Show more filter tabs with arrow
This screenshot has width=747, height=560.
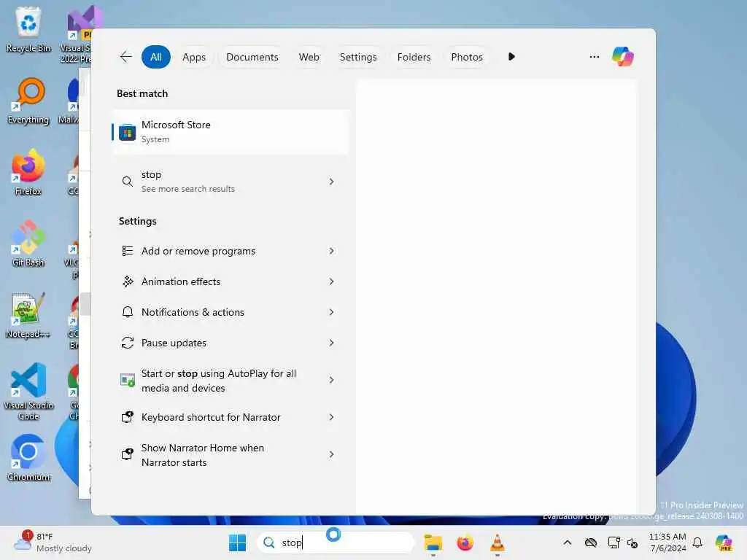pos(511,57)
